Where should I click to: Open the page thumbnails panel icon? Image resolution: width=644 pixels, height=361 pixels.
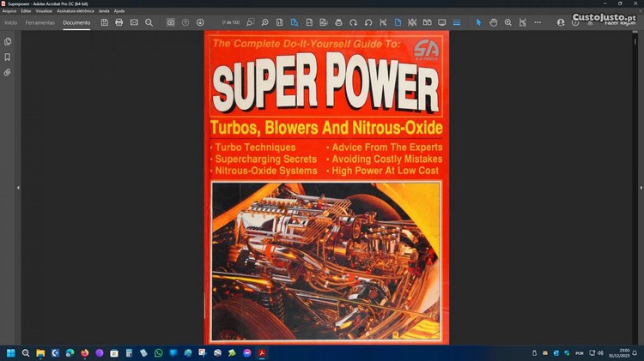[8, 41]
